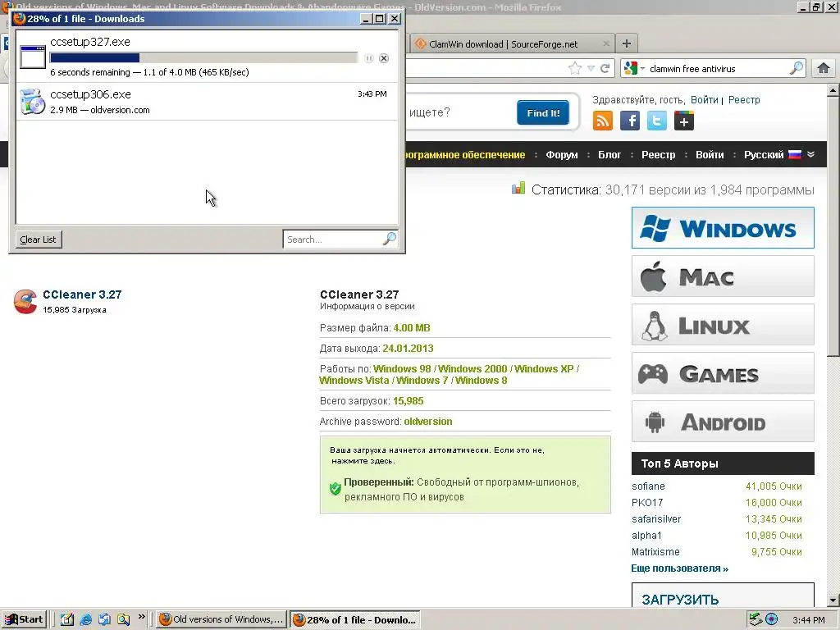The image size is (840, 630).
Task: Open the Windows Start menu
Action: tap(24, 619)
